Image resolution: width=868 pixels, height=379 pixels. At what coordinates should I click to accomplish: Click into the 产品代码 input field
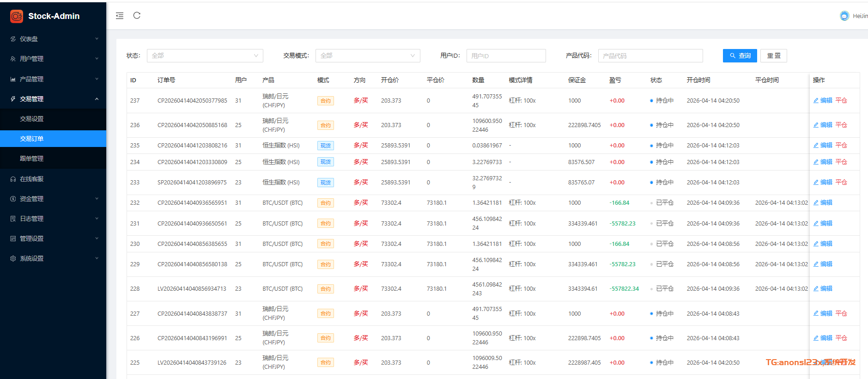pyautogui.click(x=650, y=56)
